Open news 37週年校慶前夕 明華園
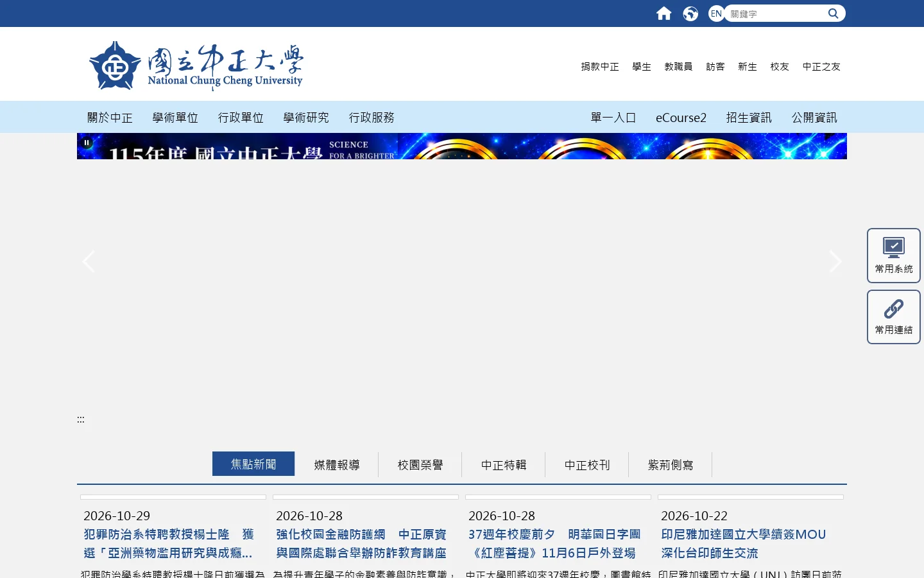This screenshot has height=578, width=924. [554, 543]
